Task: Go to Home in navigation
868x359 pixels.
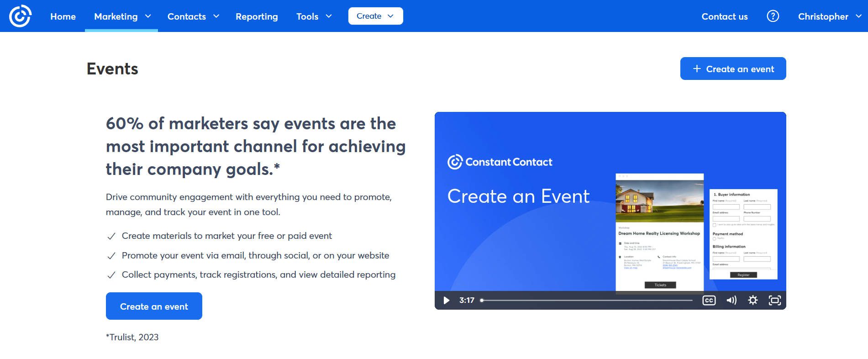Action: pos(63,16)
